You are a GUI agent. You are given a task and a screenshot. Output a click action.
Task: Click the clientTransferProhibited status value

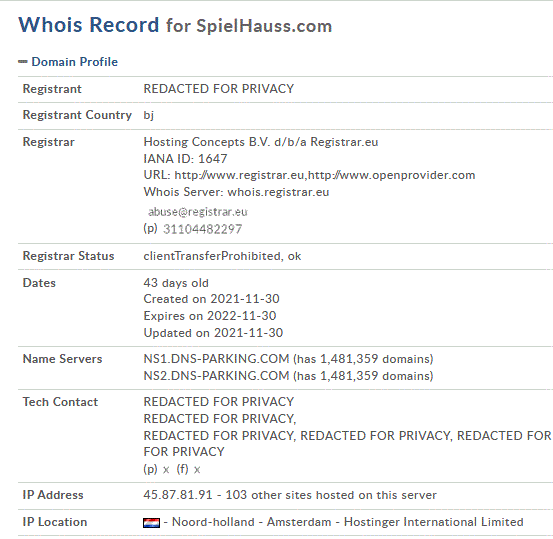click(x=212, y=256)
